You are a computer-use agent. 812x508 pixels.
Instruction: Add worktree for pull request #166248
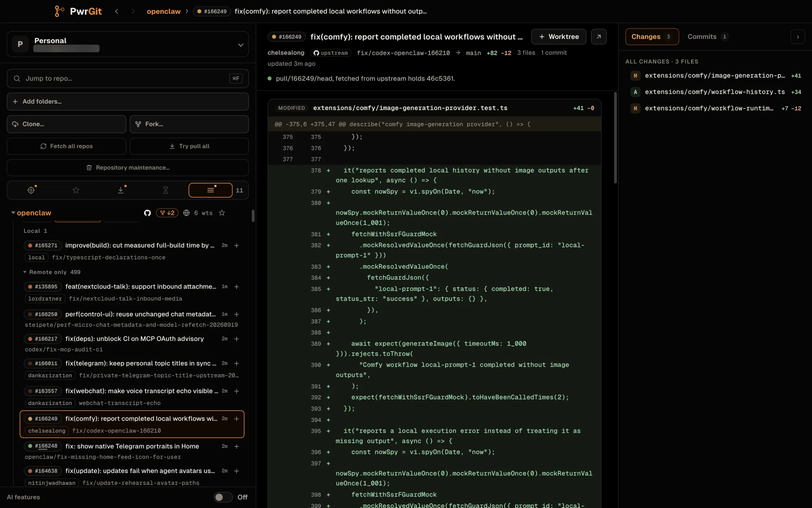pos(237,446)
